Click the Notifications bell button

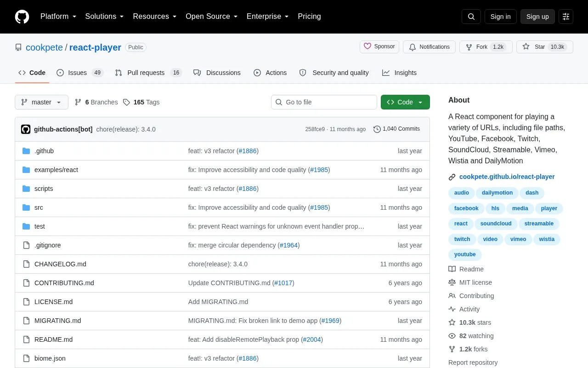click(429, 47)
